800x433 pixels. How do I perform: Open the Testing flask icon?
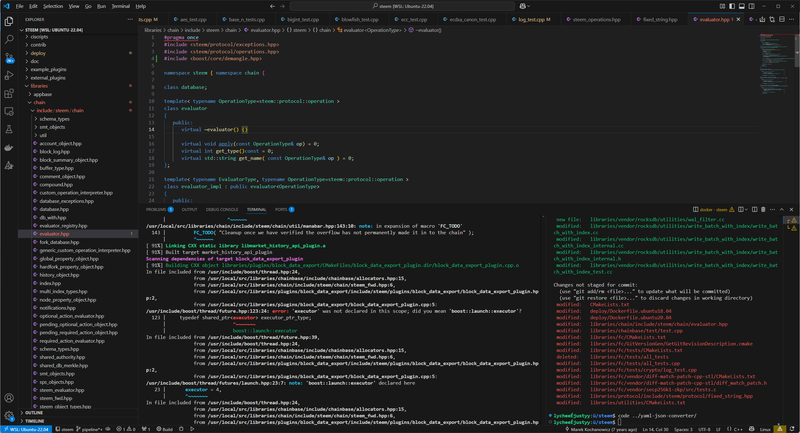(x=9, y=130)
